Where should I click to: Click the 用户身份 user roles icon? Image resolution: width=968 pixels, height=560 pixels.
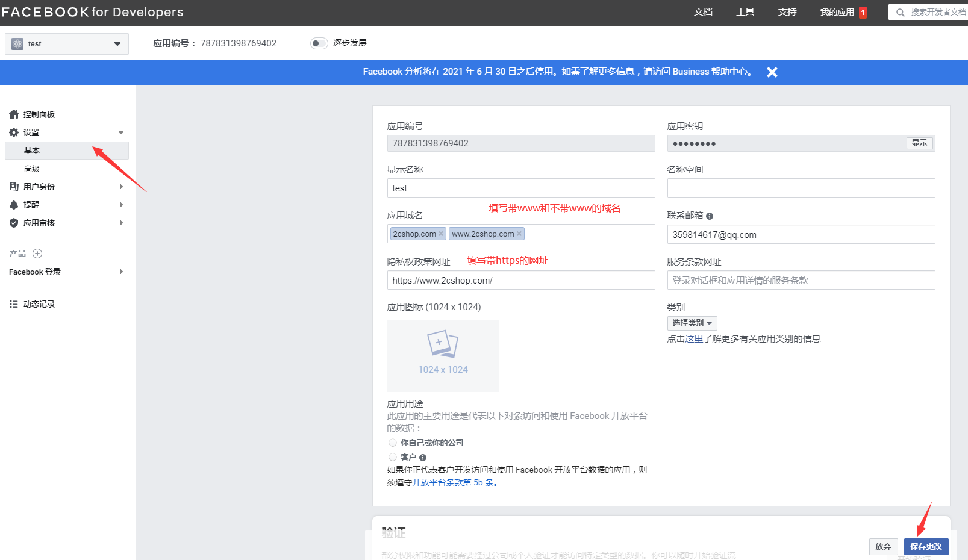(14, 187)
